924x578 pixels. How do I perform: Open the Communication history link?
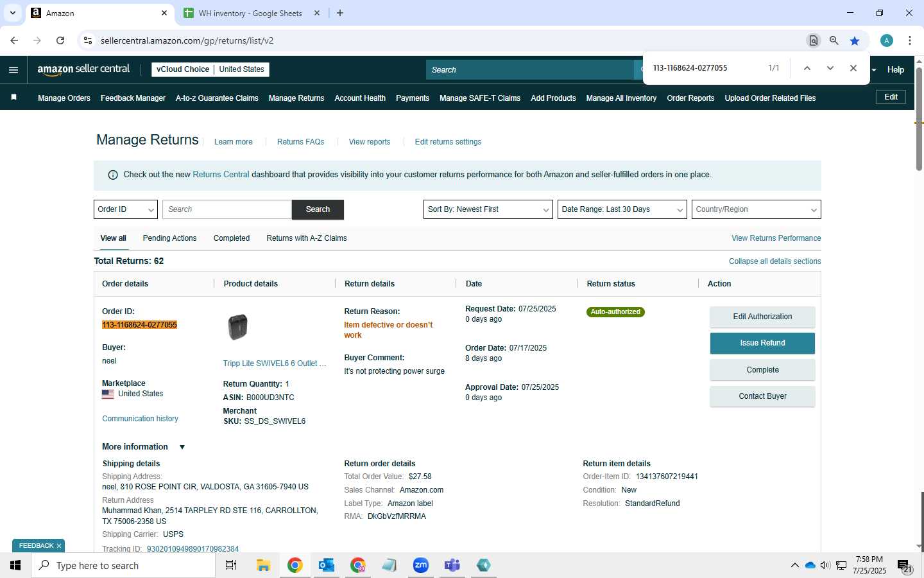(140, 419)
